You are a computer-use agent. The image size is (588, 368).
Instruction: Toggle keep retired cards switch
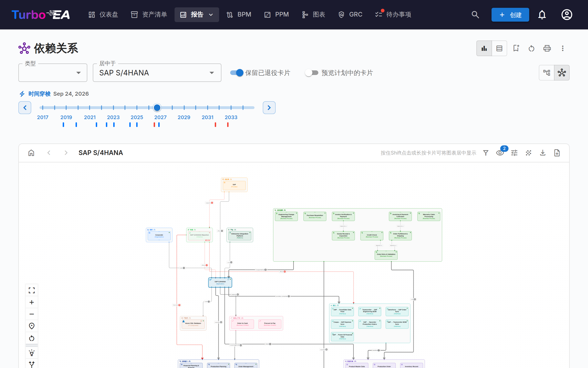pos(237,72)
